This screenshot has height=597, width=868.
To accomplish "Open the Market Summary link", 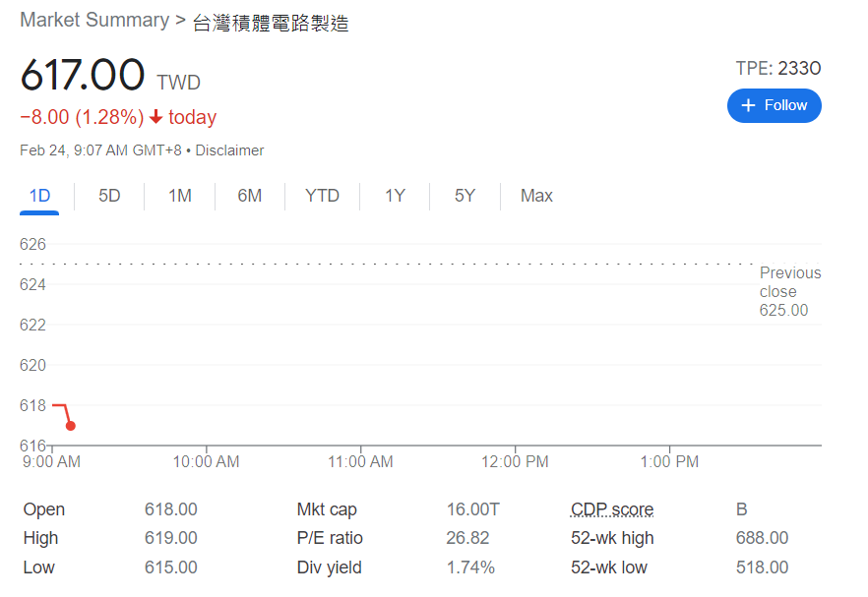I will tap(94, 21).
